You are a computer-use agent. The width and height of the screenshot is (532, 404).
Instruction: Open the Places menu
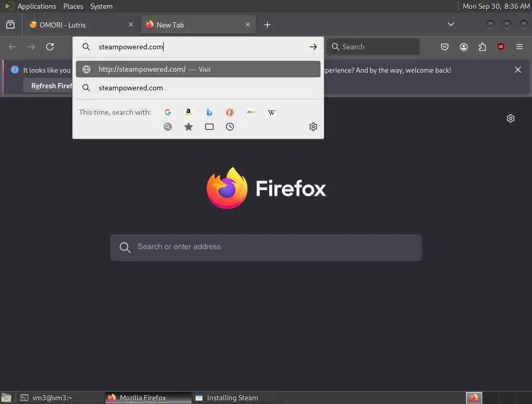click(x=73, y=6)
